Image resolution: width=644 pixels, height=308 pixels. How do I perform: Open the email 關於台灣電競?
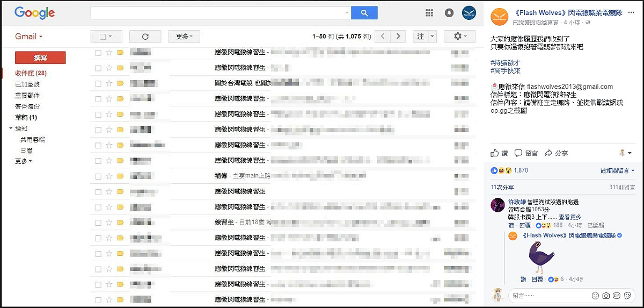click(283, 83)
